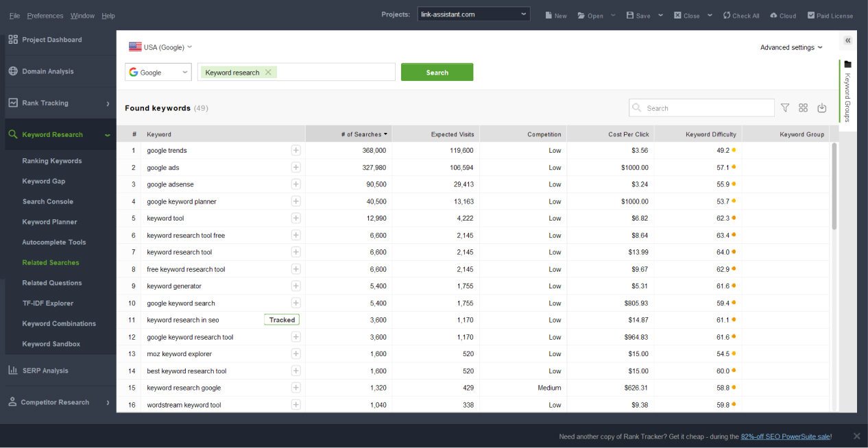Add keyword tool with plus icon
The image size is (868, 448).
[296, 218]
